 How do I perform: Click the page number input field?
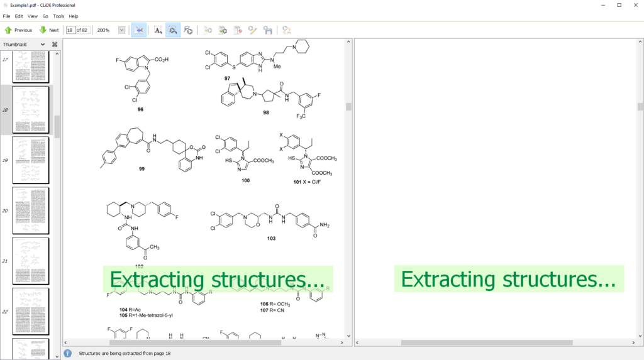coord(70,30)
